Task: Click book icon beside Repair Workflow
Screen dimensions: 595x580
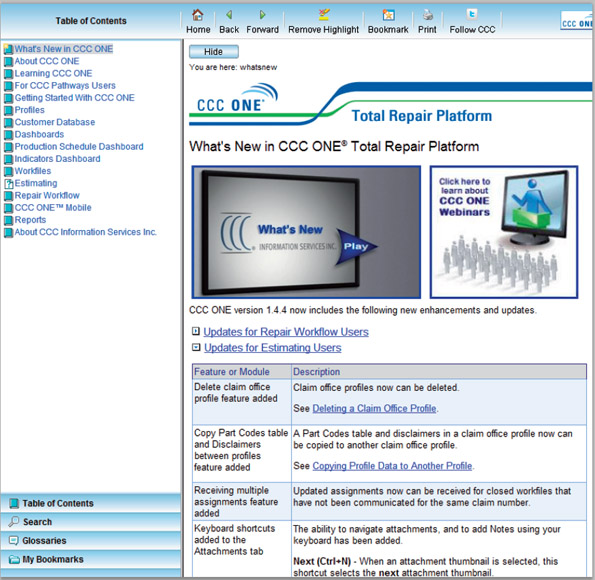Action: (8, 196)
